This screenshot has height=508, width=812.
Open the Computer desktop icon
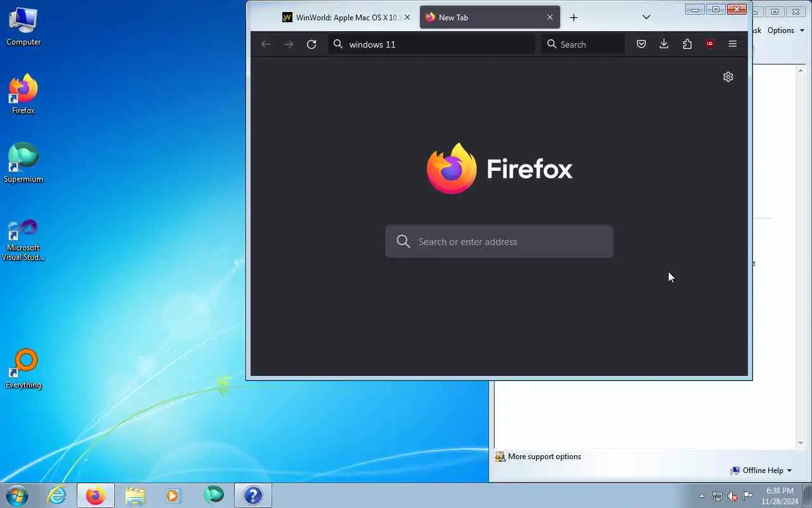(23, 26)
